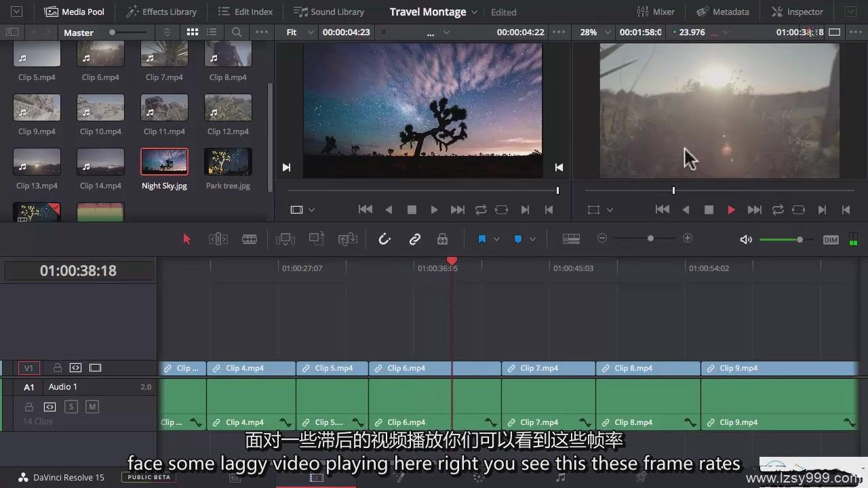
Task: Toggle timeline snapping magnet icon
Action: tap(384, 239)
